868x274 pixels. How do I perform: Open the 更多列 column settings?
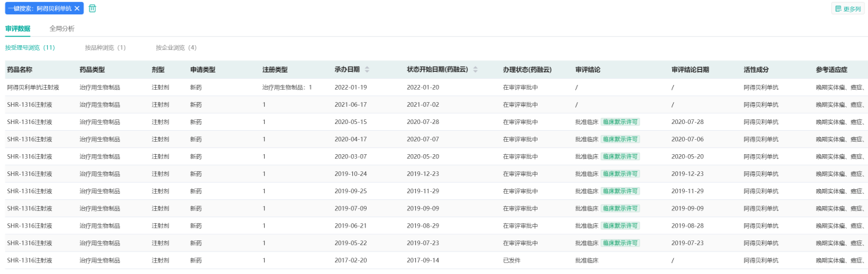(847, 9)
